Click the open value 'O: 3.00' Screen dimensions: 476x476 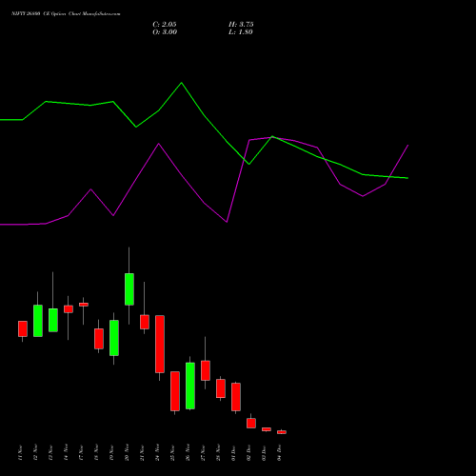(165, 32)
